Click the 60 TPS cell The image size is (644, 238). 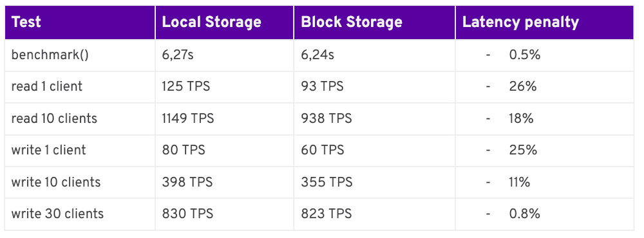coord(323,150)
